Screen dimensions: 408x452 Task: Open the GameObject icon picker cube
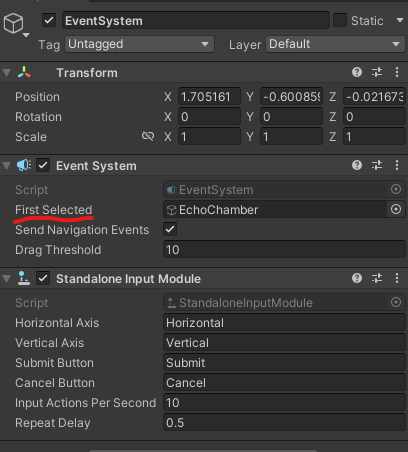[x=14, y=24]
